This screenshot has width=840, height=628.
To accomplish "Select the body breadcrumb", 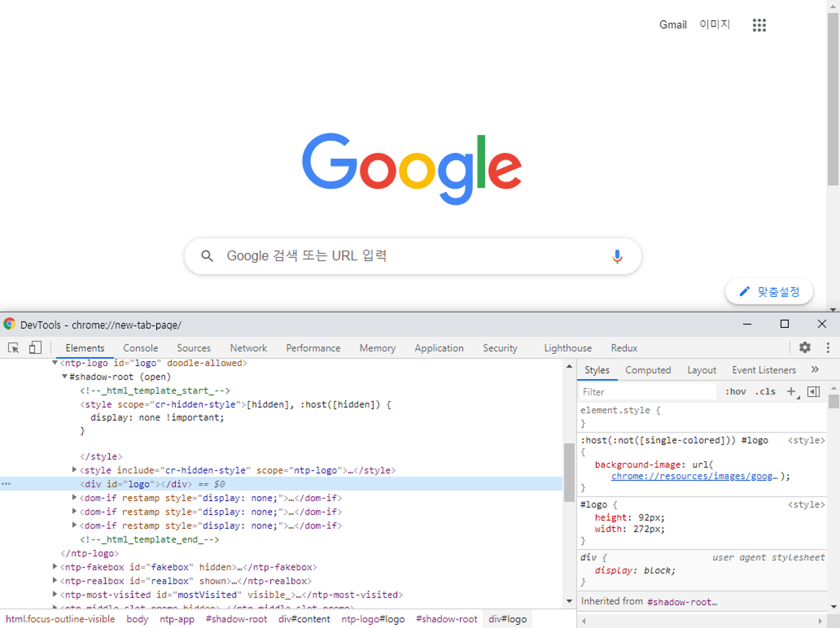I will coord(137,619).
